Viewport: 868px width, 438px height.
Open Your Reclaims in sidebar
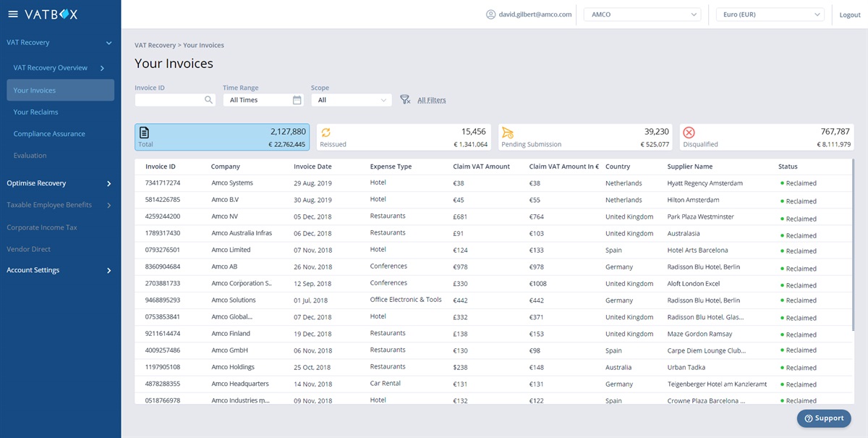click(35, 112)
